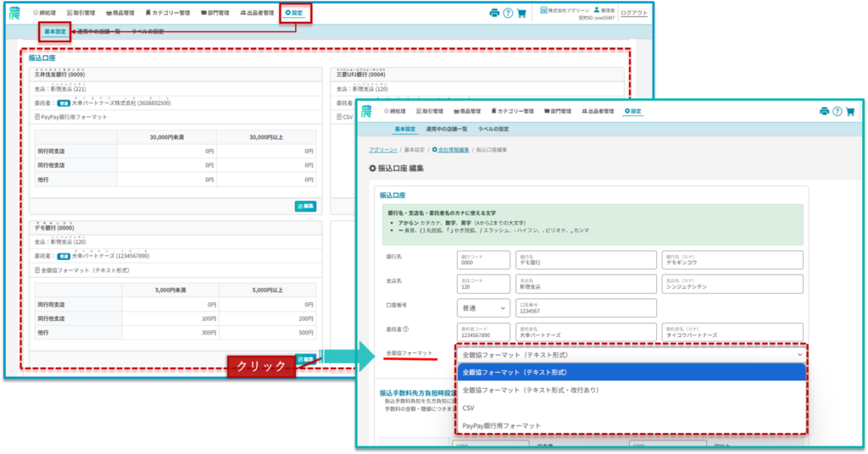This screenshot has width=868, height=454.
Task: Expand the 全銀協フォーマット format combo box
Action: coord(632,353)
